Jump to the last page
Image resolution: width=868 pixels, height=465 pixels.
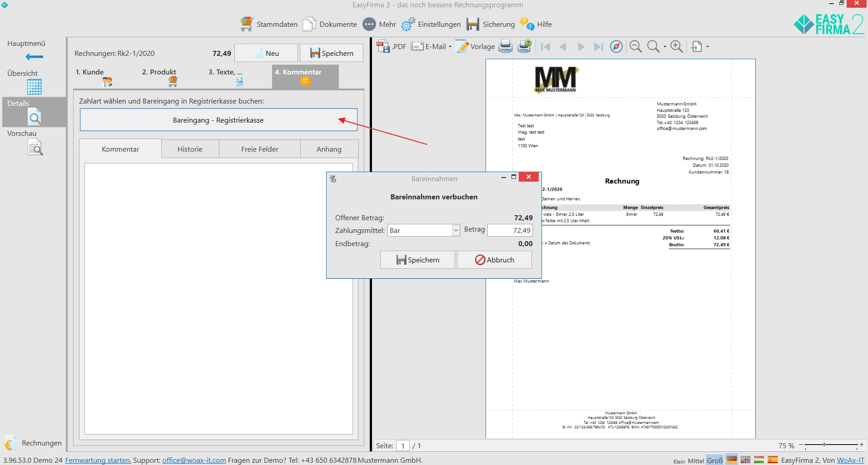599,47
